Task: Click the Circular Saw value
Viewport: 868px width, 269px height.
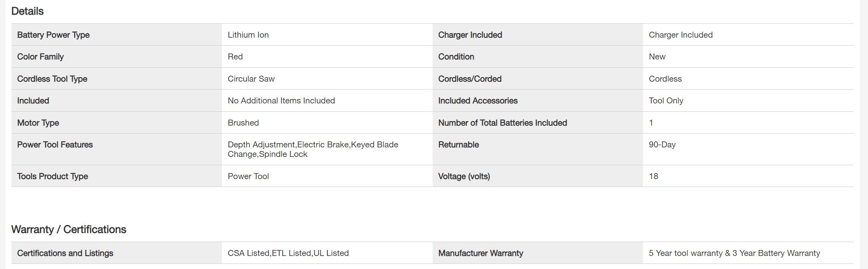Action: coord(251,79)
